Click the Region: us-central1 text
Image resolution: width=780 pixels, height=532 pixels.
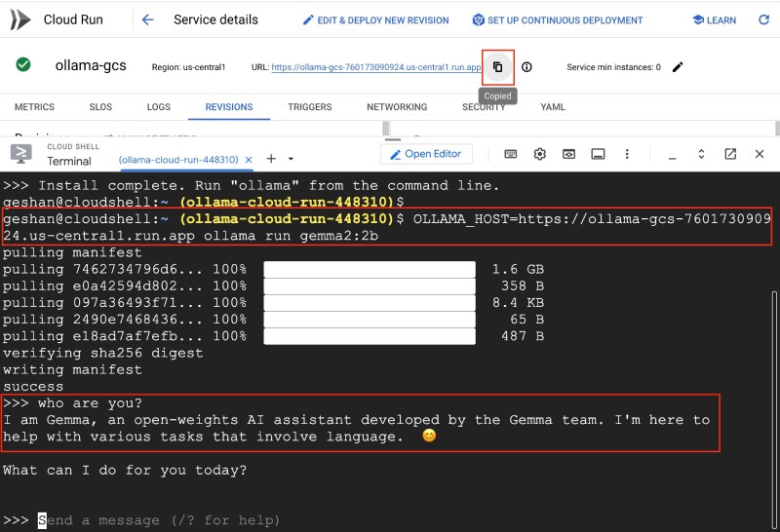tap(188, 67)
